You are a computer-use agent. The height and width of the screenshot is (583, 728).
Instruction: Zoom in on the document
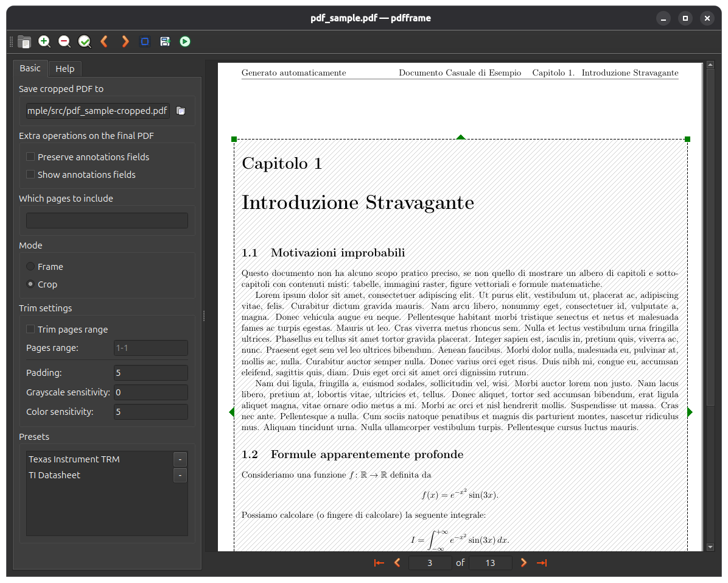pos(44,41)
